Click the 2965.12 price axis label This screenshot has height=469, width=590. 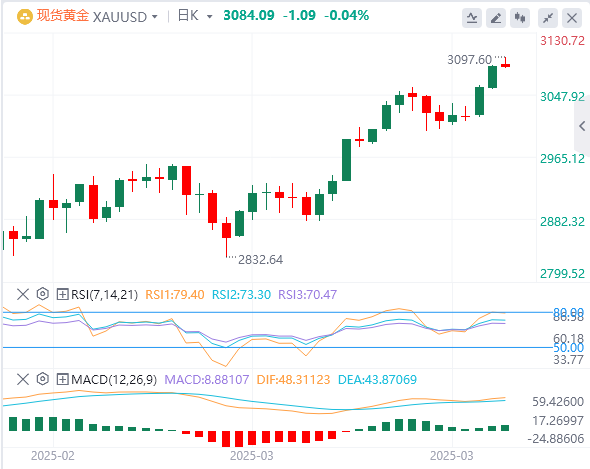pos(563,159)
